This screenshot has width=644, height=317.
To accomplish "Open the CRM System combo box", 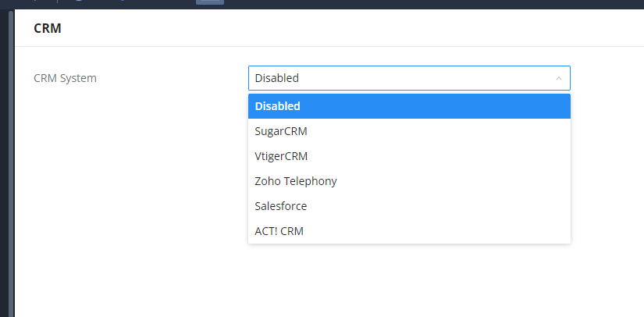I will coord(408,78).
